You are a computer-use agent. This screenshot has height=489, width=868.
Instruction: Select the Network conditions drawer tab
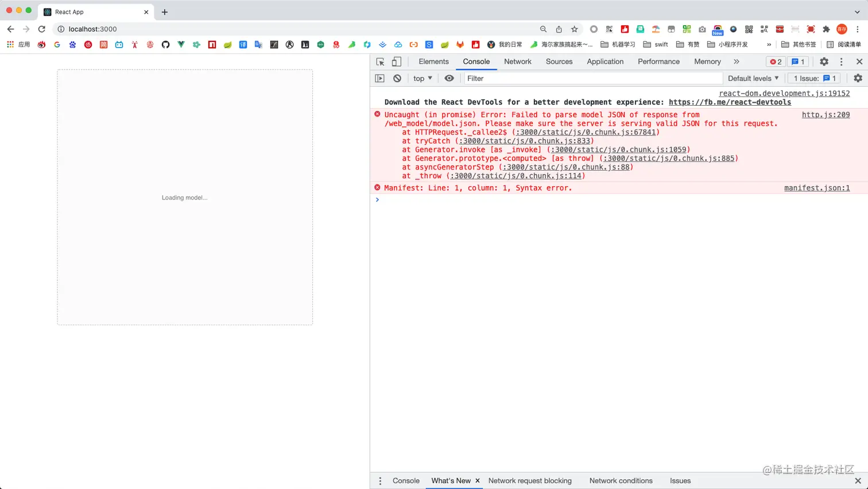tap(621, 480)
